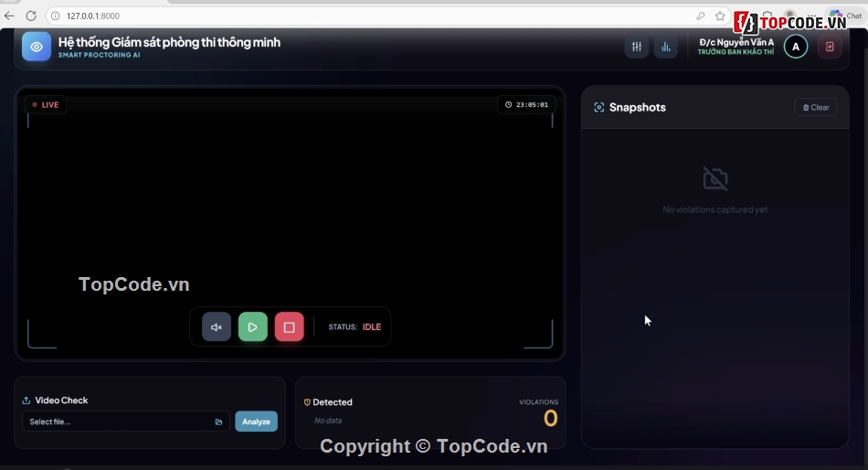868x470 pixels.
Task: Open the statistics bar chart icon
Action: point(666,47)
